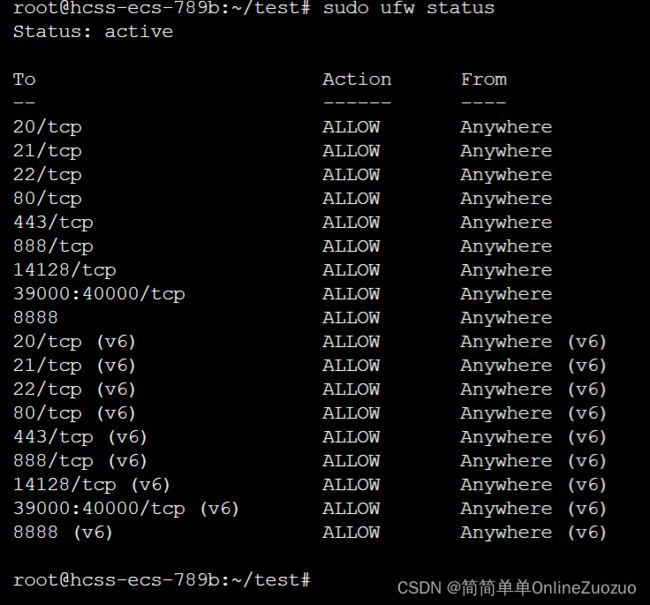The image size is (650, 605).
Task: Select the Action column header
Action: pyautogui.click(x=357, y=80)
